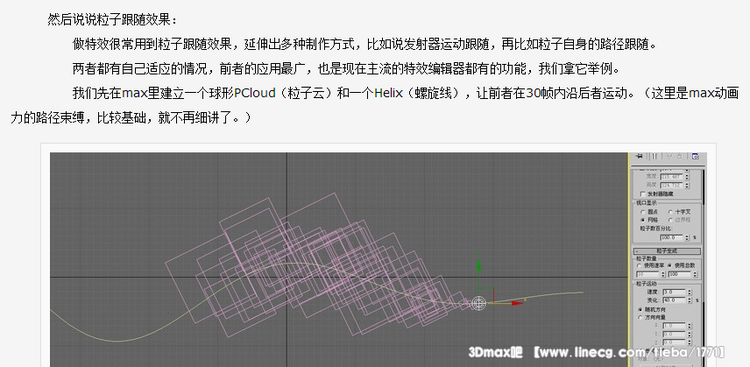Click the 高度 emitter value field
This screenshot has width=750, height=367.
[672, 185]
